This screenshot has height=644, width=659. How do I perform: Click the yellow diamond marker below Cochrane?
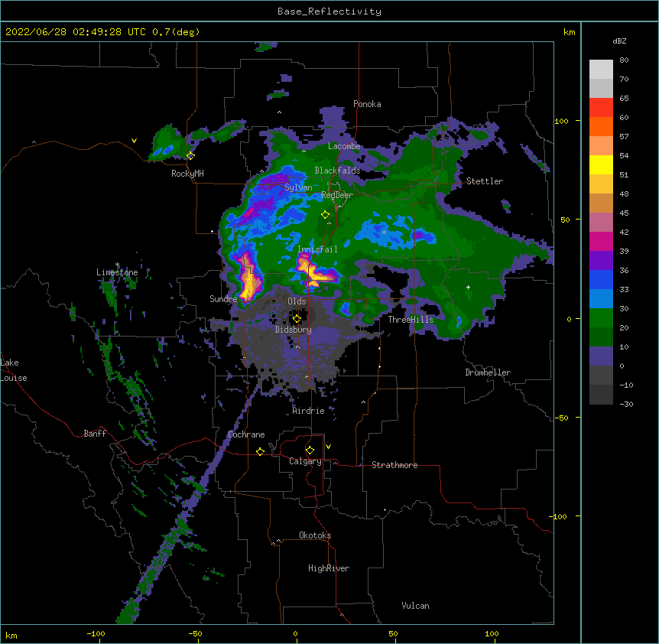260,451
